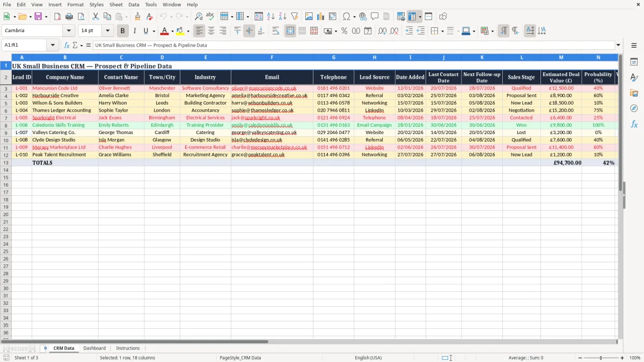Toggle Align Right

point(223,31)
